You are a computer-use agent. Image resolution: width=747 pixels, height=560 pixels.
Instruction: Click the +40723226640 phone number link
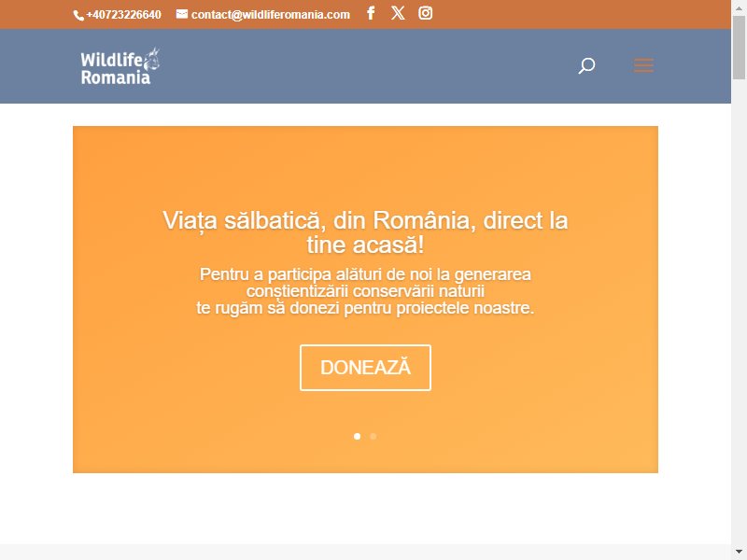[x=123, y=15]
